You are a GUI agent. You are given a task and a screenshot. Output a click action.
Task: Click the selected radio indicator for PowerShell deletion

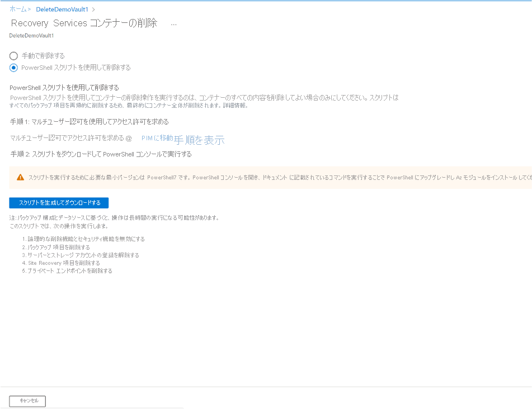[x=12, y=68]
